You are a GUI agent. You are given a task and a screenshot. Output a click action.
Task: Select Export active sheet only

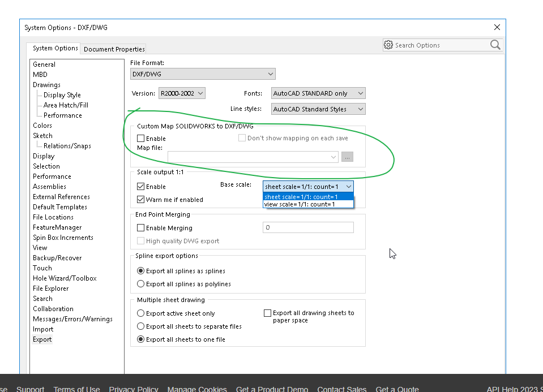point(140,313)
